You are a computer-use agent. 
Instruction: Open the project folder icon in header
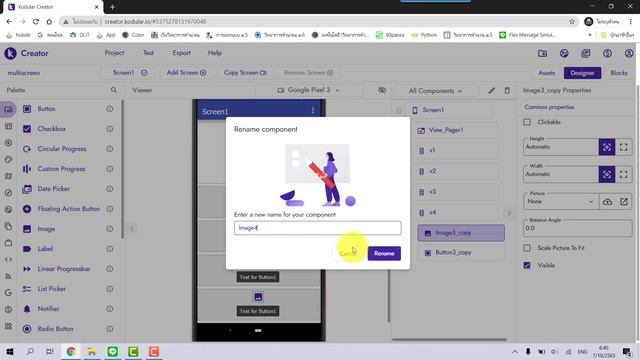(x=542, y=53)
